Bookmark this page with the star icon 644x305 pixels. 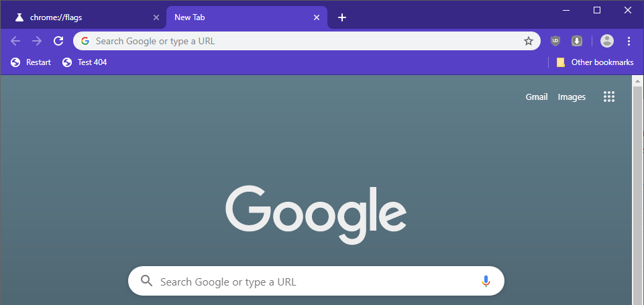(x=528, y=41)
